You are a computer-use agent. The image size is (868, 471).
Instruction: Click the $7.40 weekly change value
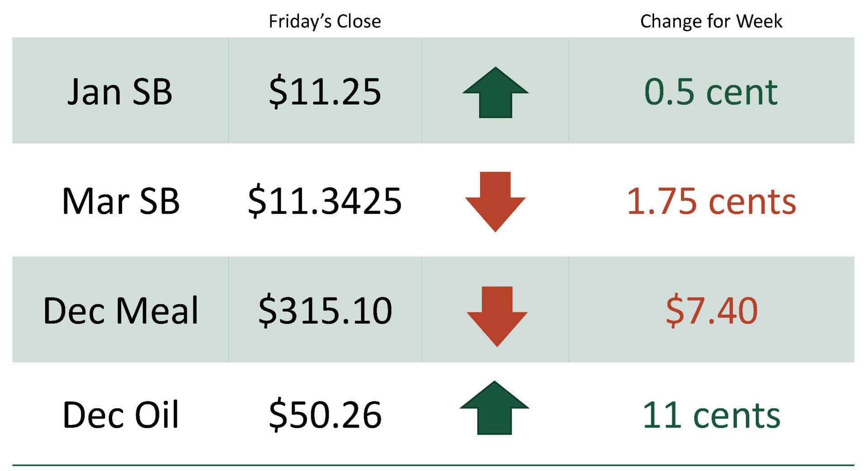[x=711, y=311]
